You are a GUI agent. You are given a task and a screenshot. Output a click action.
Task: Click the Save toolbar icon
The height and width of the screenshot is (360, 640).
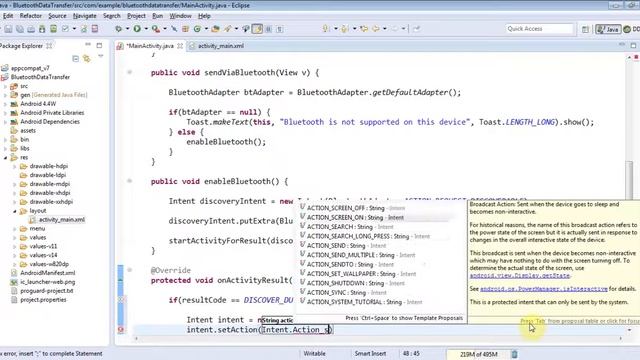pos(8,29)
